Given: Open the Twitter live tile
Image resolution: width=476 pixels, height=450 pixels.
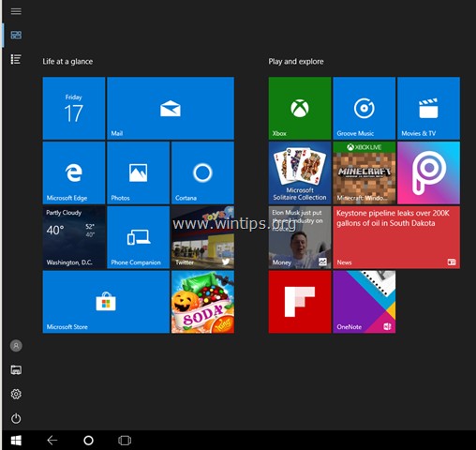Looking at the screenshot, I should click(x=202, y=237).
